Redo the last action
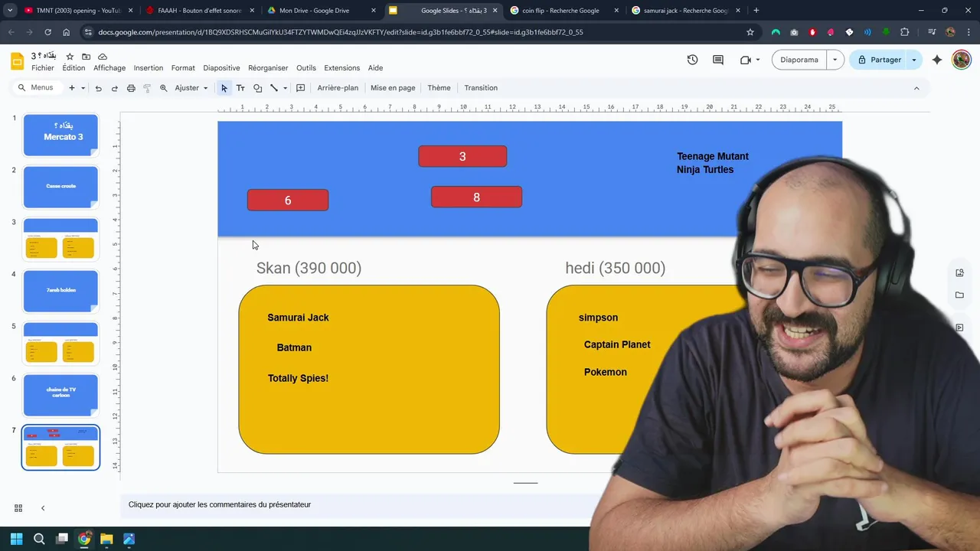Image resolution: width=980 pixels, height=551 pixels. point(115,88)
